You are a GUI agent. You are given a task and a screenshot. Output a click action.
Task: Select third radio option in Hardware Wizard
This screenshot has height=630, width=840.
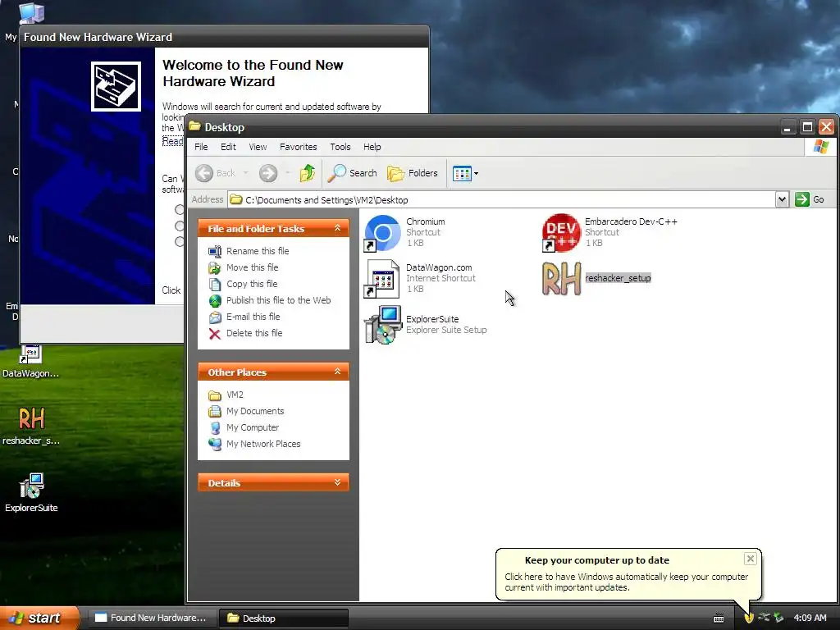[180, 242]
